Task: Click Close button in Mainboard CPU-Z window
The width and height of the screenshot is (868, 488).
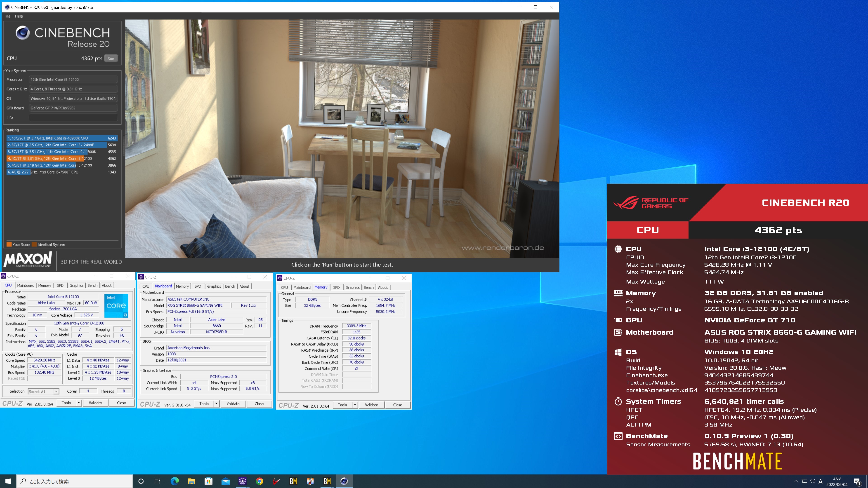Action: pyautogui.click(x=259, y=404)
